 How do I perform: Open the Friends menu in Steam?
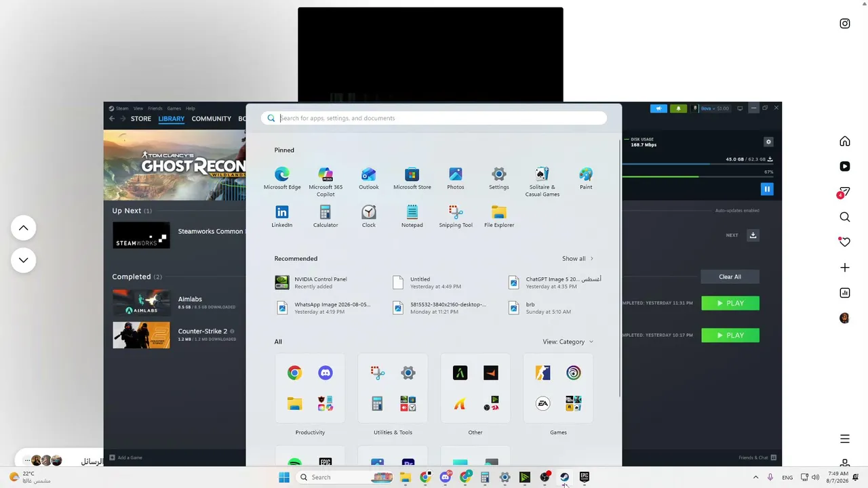tap(155, 108)
